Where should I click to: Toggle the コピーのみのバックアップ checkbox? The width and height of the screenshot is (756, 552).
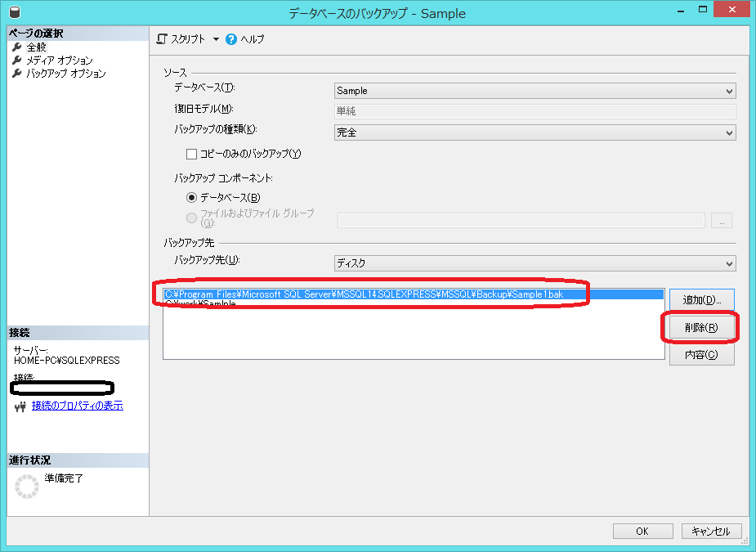coord(191,154)
